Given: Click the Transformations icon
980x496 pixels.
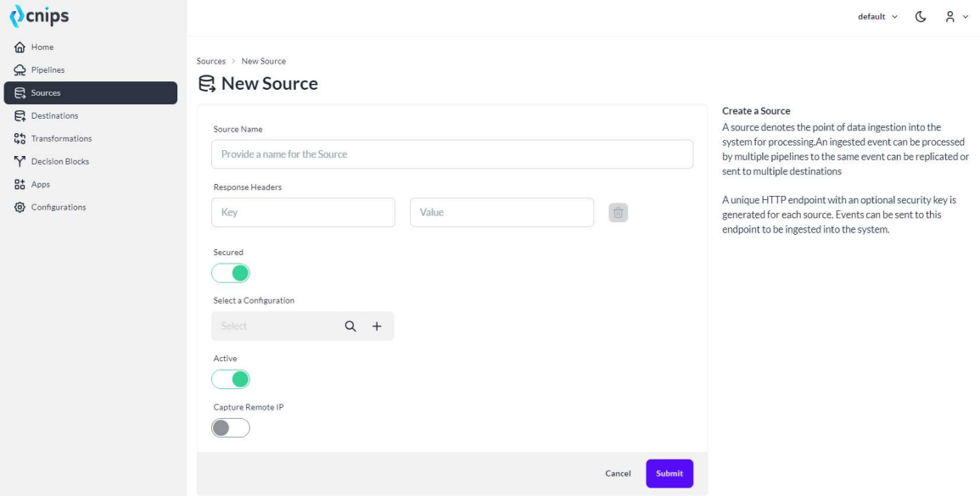Looking at the screenshot, I should click(x=20, y=139).
